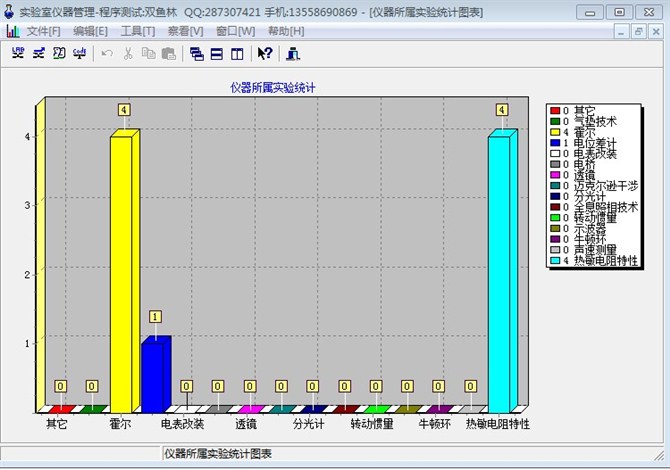Open the 察看[V] menu
This screenshot has height=470, width=670.
tap(185, 31)
